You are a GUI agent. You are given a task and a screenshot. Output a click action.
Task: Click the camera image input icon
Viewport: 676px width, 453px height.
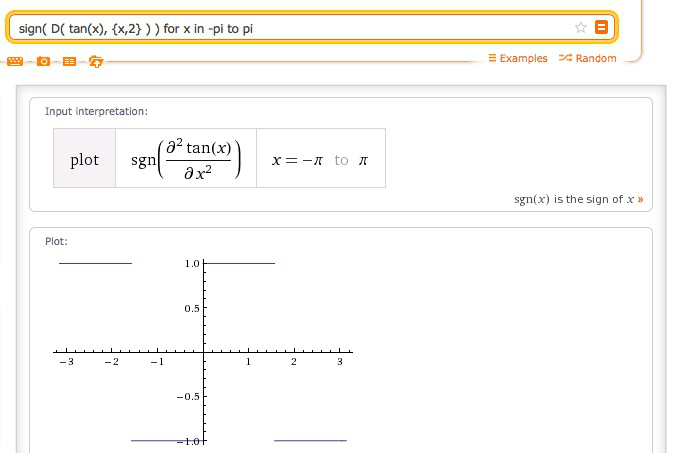[x=42, y=62]
